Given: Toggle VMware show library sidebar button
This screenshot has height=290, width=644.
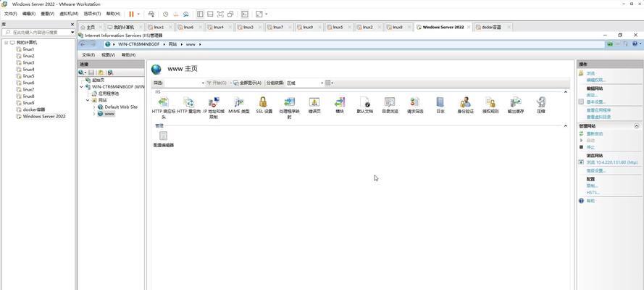Looking at the screenshot, I should pyautogui.click(x=200, y=14).
